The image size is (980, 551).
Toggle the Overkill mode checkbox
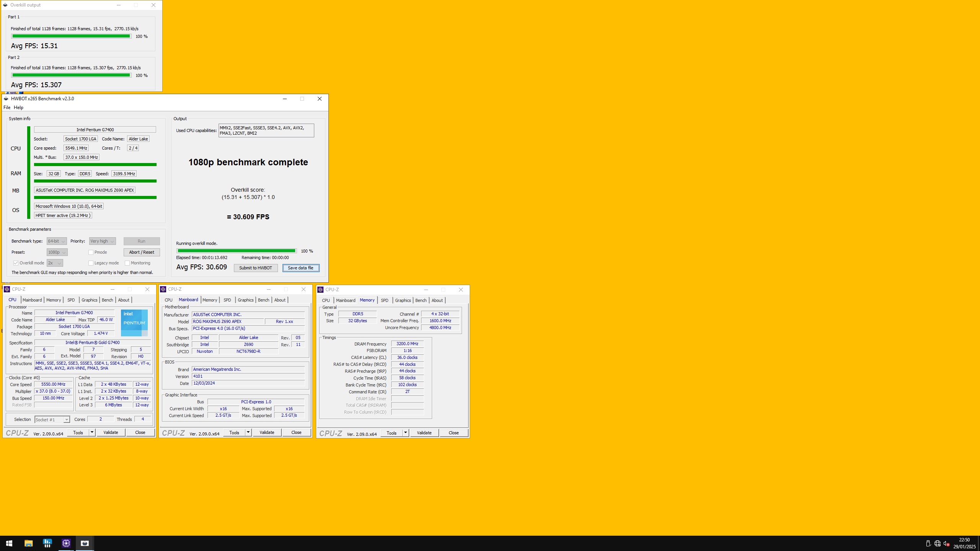tap(16, 263)
